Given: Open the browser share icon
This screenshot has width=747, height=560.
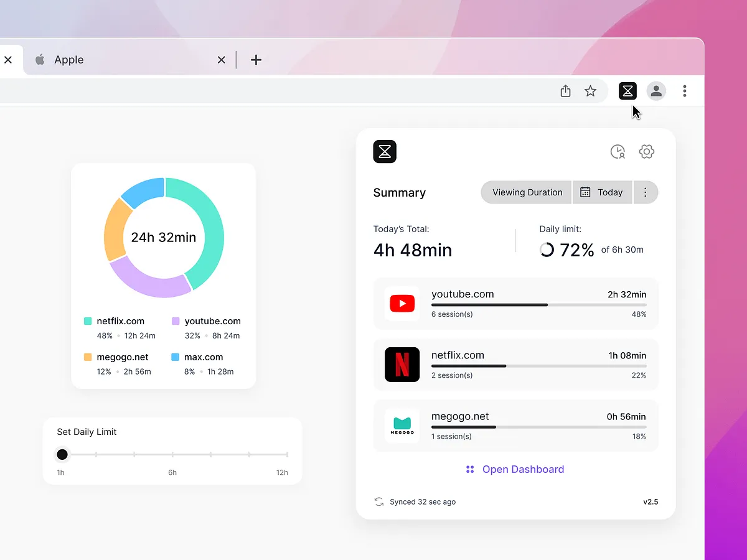Looking at the screenshot, I should 565,91.
